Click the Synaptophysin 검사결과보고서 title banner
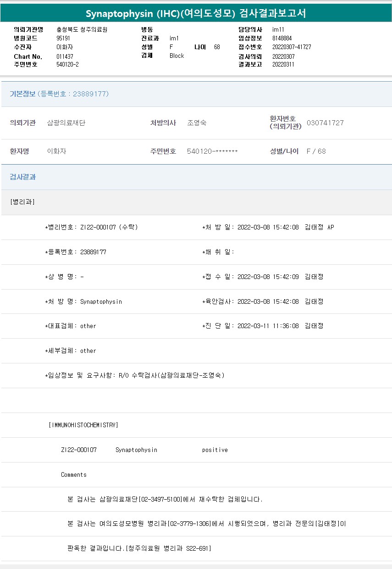Viewport: 392px width, 569px height. (x=196, y=13)
